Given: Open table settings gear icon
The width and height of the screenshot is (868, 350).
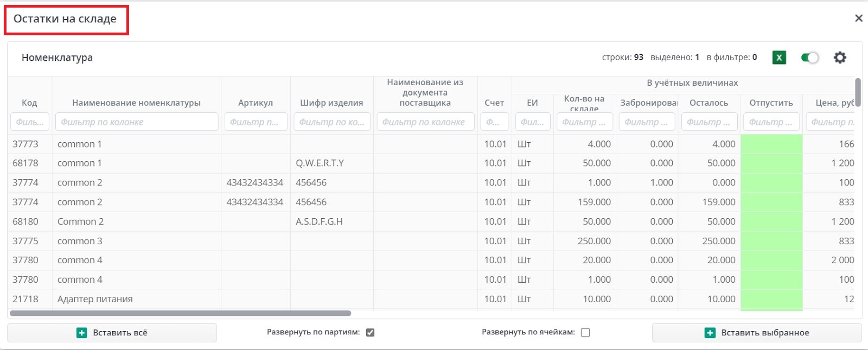Looking at the screenshot, I should (840, 58).
